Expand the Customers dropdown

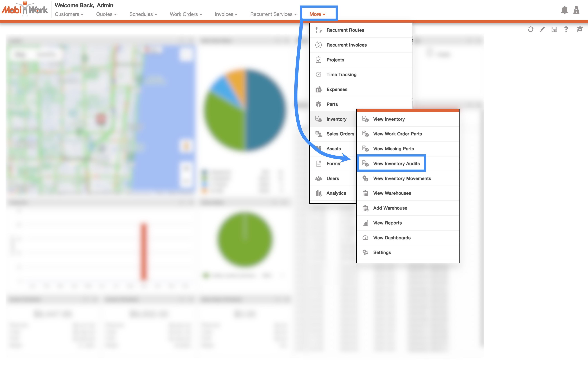[x=69, y=14]
